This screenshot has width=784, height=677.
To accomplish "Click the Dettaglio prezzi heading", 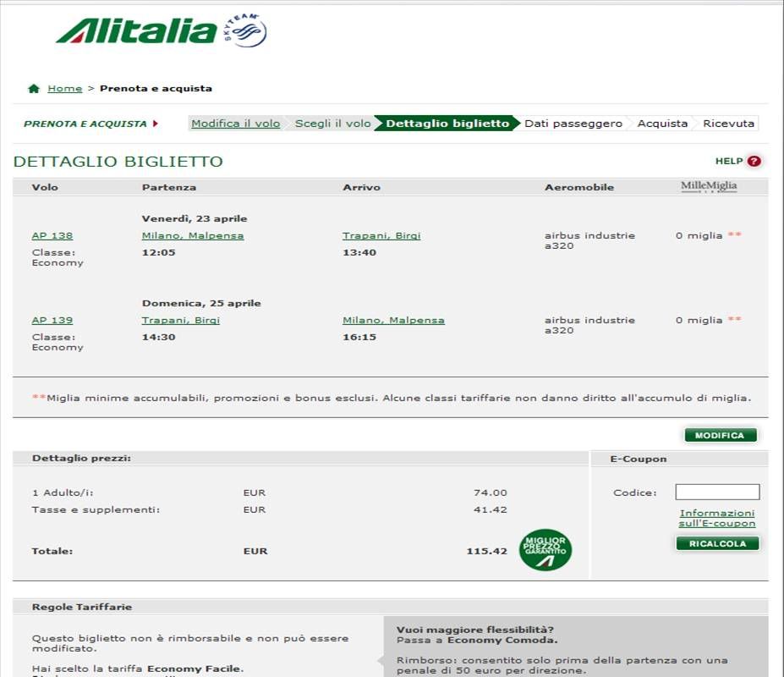I will coord(81,459).
